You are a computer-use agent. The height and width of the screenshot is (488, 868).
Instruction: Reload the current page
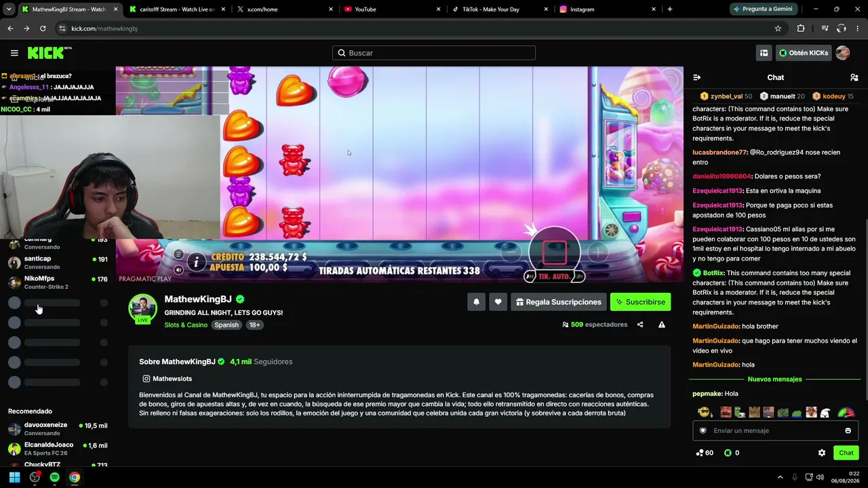(x=43, y=28)
